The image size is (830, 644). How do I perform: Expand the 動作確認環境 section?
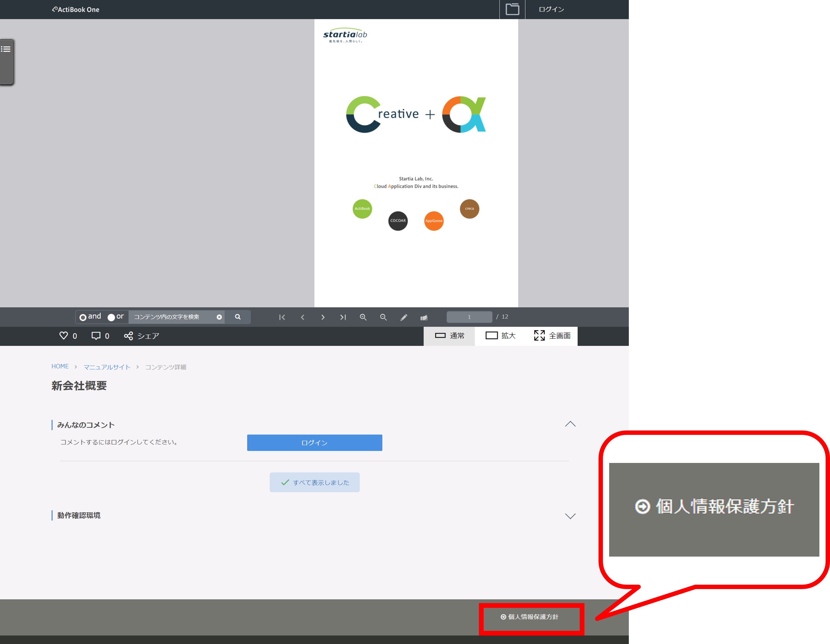(570, 516)
